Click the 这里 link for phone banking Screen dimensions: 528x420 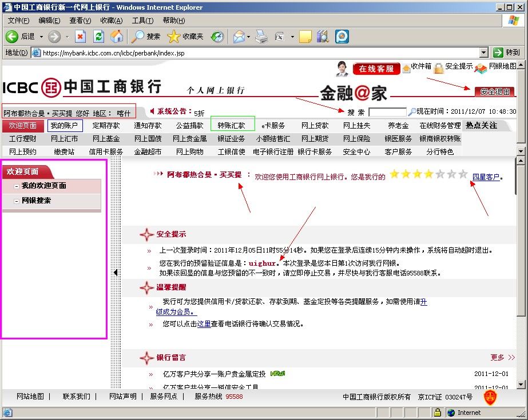[x=204, y=324]
